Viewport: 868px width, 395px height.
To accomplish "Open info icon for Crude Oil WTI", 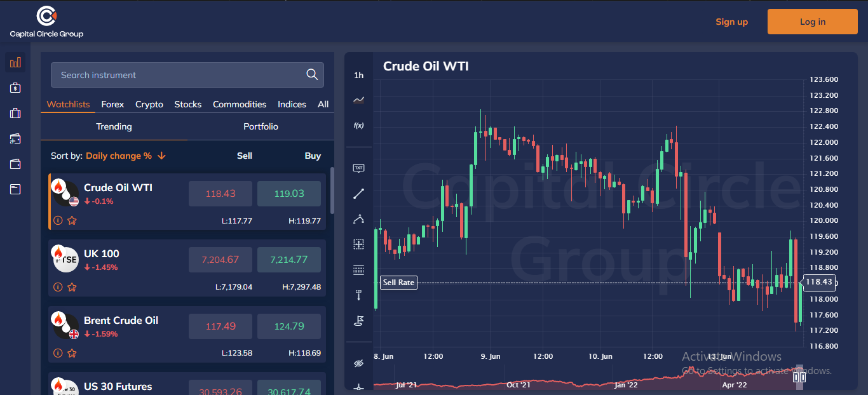I will point(58,220).
